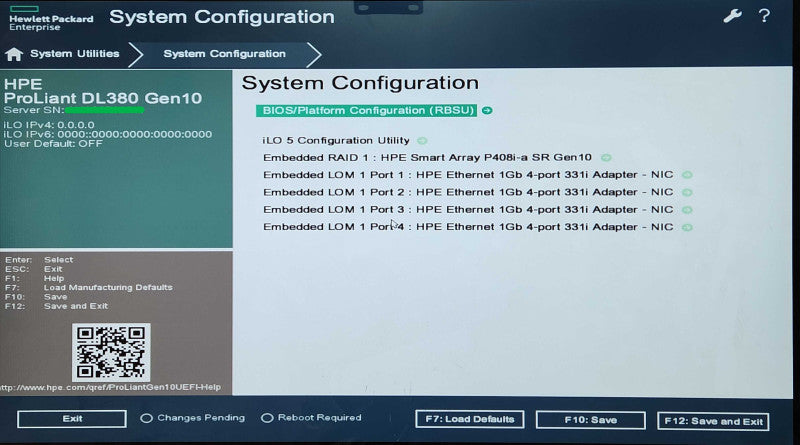The image size is (800, 445).
Task: Open BIOS/Platform Configuration (RBSU)
Action: click(366, 110)
